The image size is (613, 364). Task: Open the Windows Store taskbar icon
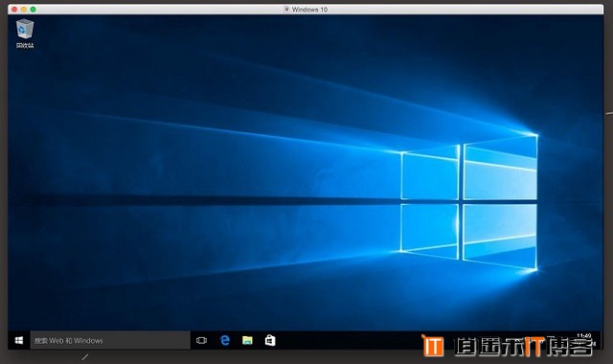coord(270,341)
